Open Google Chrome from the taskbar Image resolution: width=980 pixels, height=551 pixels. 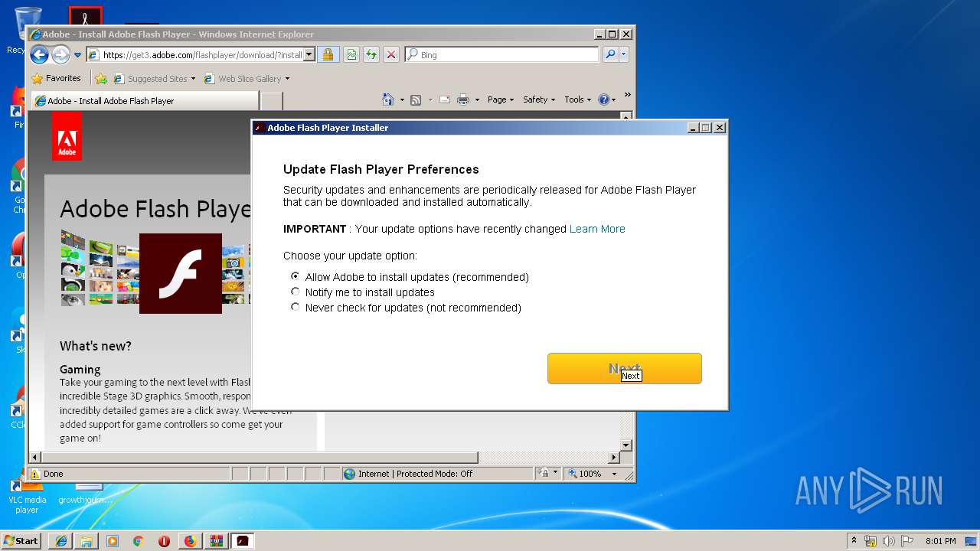pos(138,541)
